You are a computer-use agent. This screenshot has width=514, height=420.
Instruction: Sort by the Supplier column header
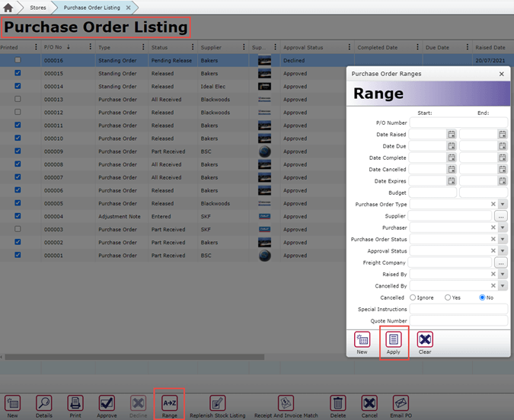click(x=211, y=47)
